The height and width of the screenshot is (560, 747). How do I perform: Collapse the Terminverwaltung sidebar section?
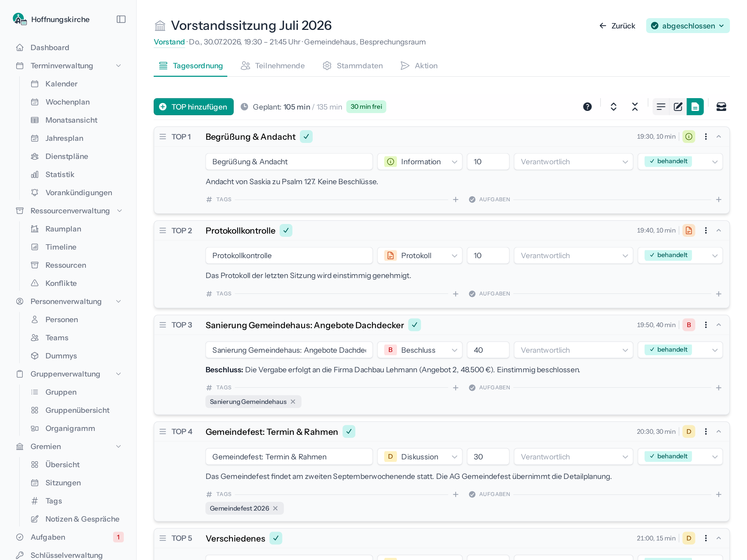[x=118, y=66]
